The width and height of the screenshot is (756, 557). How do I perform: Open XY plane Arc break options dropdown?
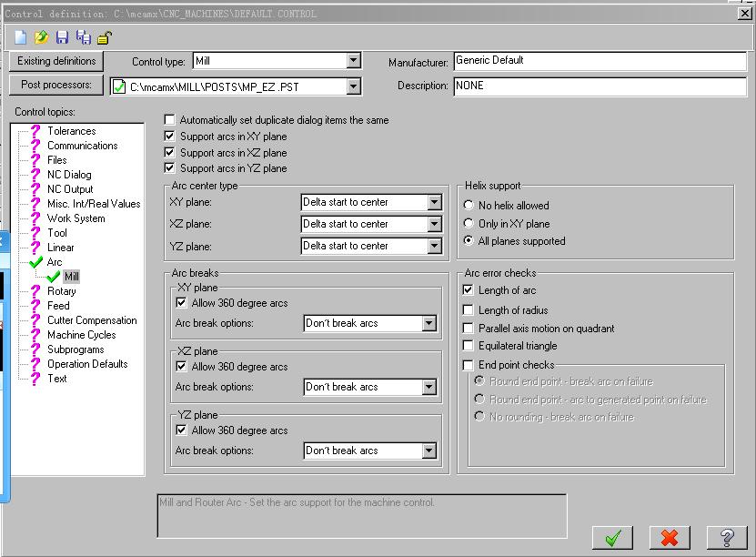coord(429,323)
